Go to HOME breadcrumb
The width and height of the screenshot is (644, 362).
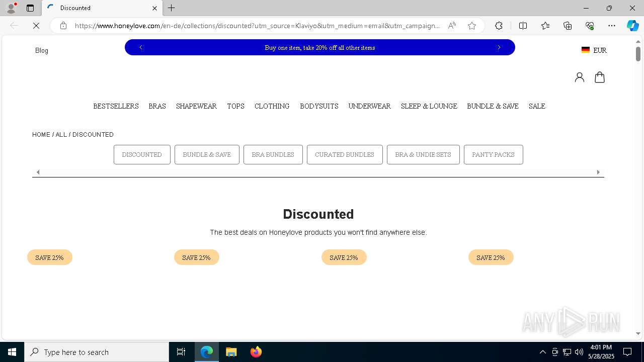41,135
